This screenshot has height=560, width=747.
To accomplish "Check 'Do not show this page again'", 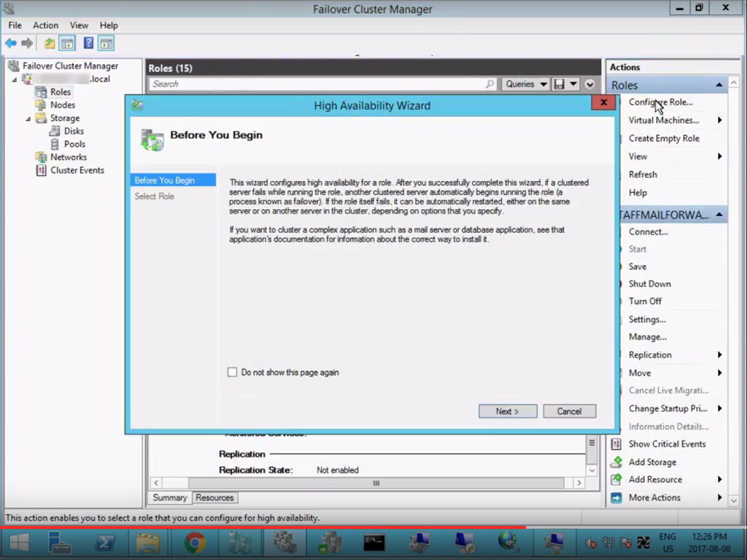I will point(232,372).
